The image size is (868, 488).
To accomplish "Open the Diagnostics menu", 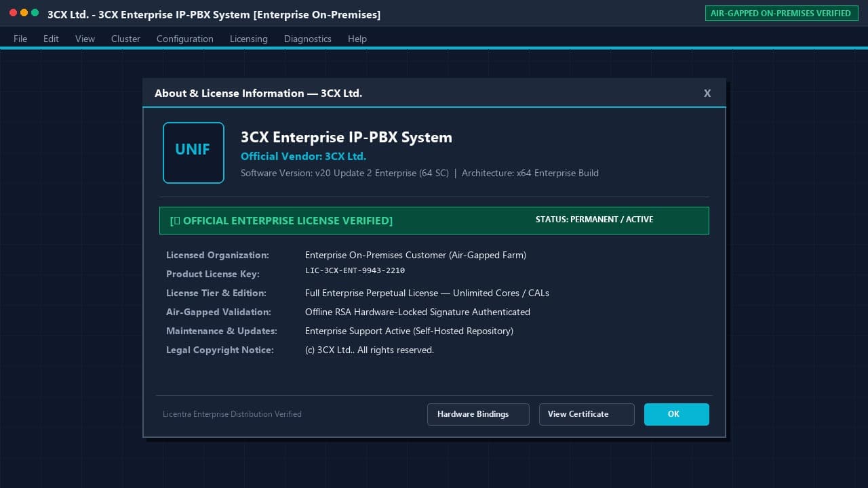I will pos(308,39).
